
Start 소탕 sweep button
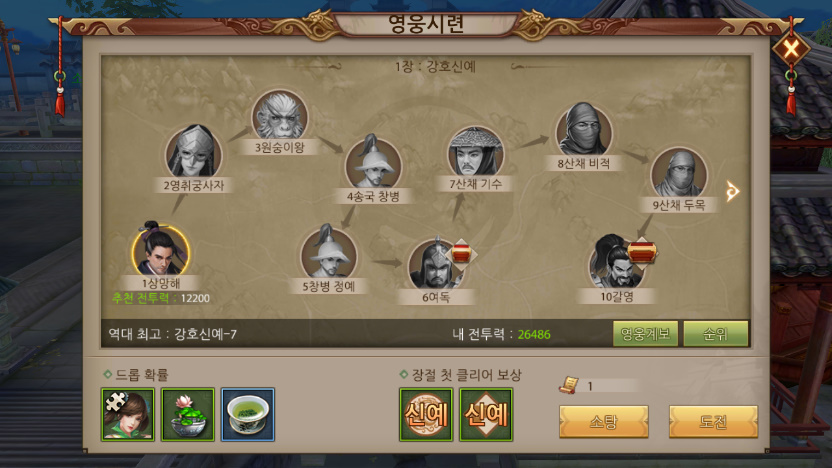(x=603, y=422)
